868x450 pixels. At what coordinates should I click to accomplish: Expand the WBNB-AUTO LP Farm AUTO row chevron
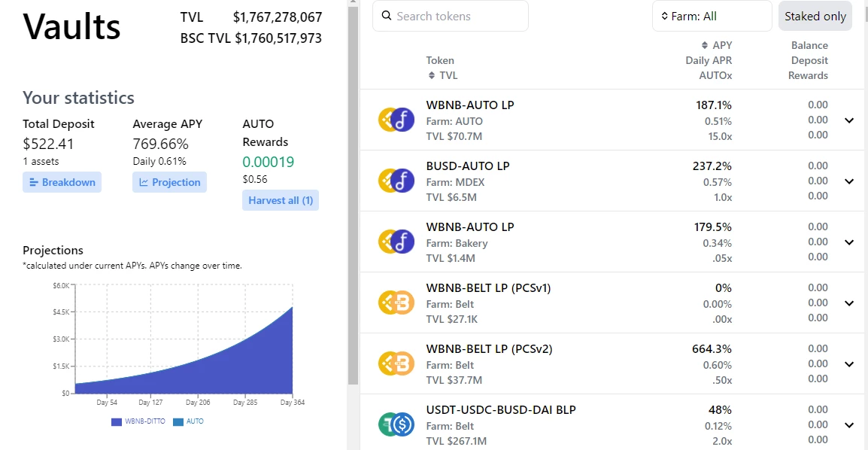pyautogui.click(x=849, y=120)
